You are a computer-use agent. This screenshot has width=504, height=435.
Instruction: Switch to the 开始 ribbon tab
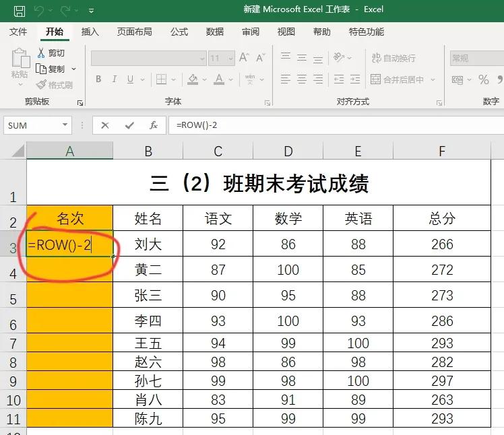point(55,32)
